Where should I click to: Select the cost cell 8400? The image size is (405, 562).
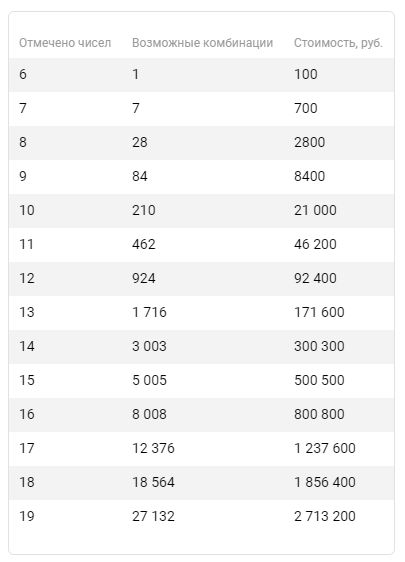point(310,176)
